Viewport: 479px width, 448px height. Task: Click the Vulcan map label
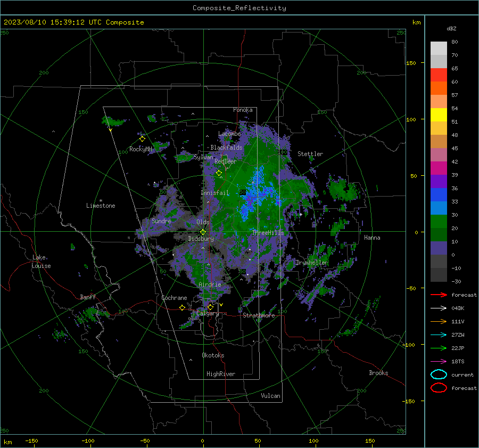270,396
